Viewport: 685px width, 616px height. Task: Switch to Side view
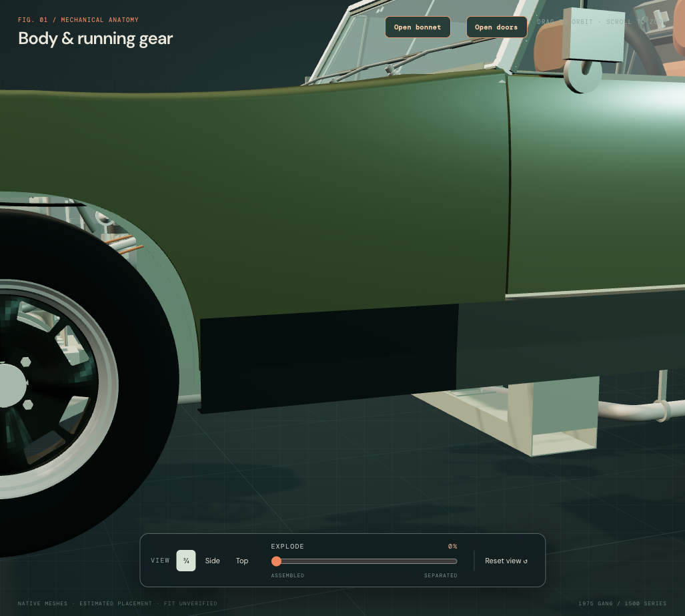tap(212, 561)
